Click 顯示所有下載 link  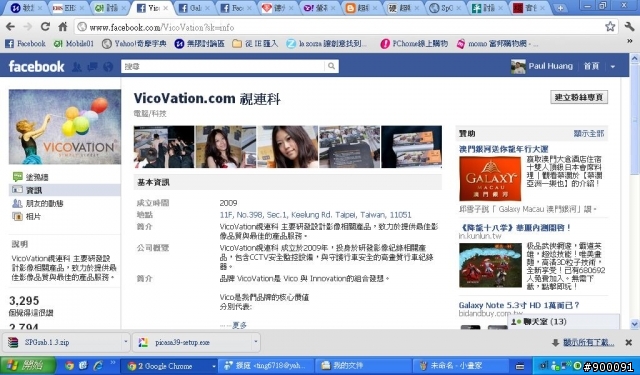tap(588, 342)
